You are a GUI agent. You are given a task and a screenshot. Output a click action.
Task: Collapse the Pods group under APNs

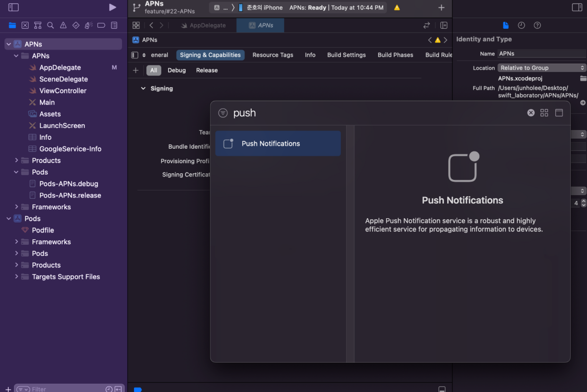click(16, 172)
